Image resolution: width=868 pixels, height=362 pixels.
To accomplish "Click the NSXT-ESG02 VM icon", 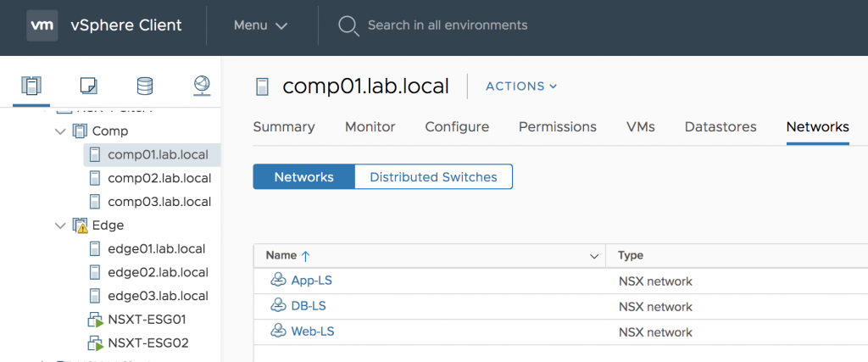I will pos(96,343).
